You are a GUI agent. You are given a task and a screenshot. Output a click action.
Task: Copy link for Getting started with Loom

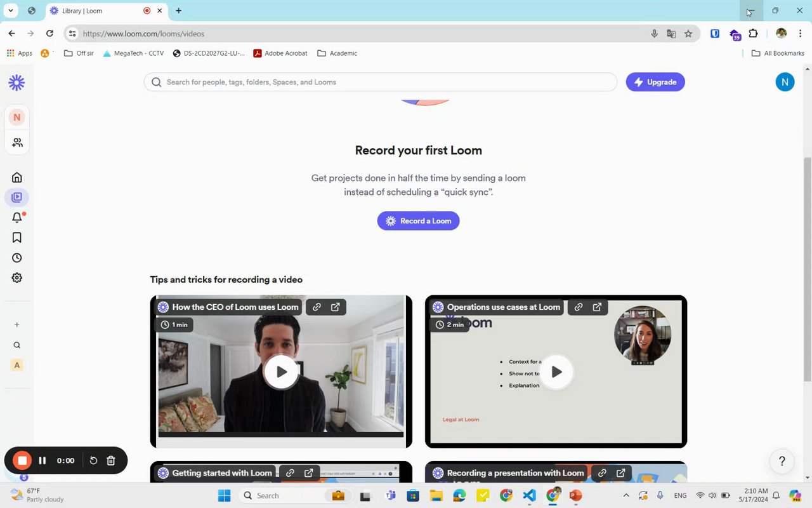pos(290,472)
